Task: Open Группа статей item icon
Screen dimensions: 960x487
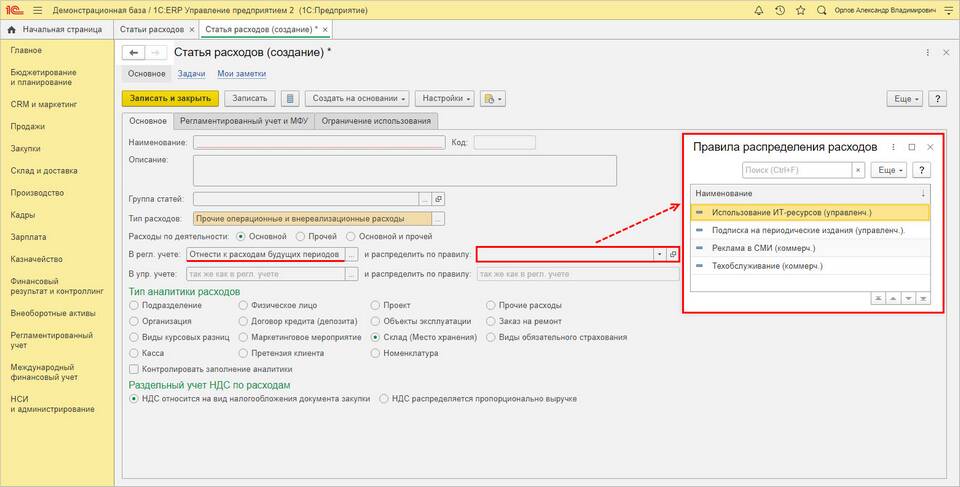Action: click(x=438, y=199)
